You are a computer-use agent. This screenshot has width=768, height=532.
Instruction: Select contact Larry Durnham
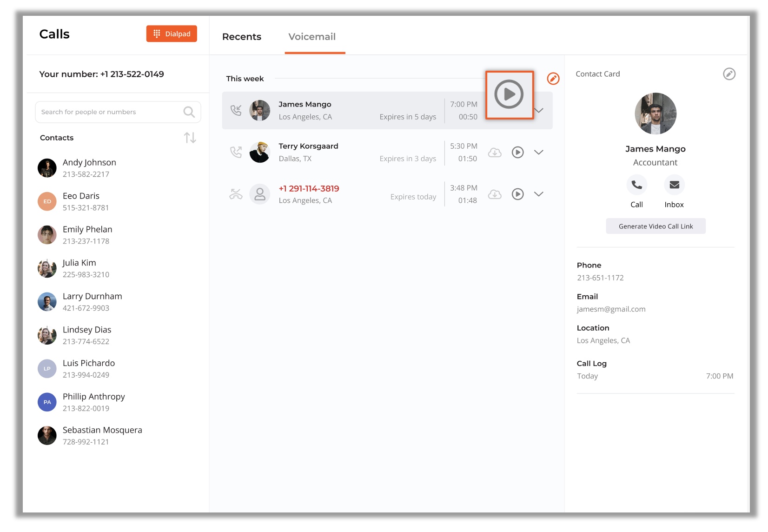point(118,302)
